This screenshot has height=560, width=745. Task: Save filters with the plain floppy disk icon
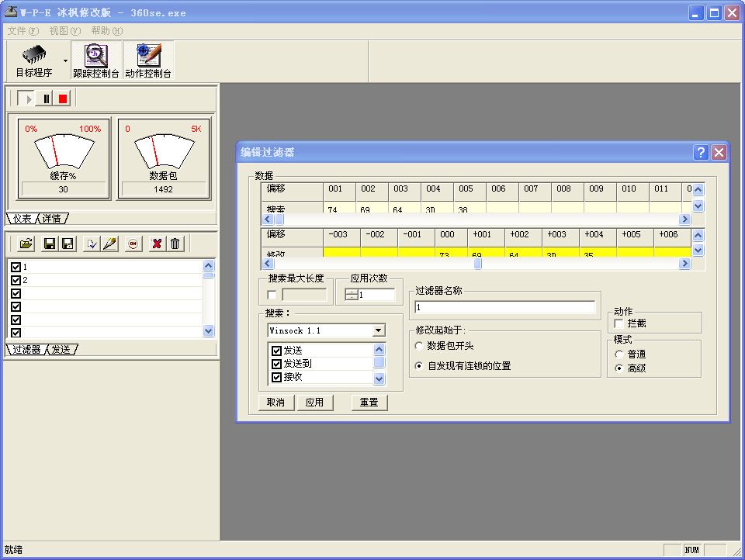(x=49, y=244)
